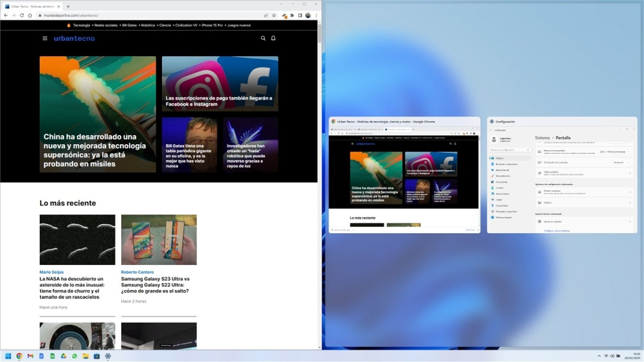Image resolution: width=644 pixels, height=362 pixels.
Task: Open Windows Start menu
Action: coord(8,356)
